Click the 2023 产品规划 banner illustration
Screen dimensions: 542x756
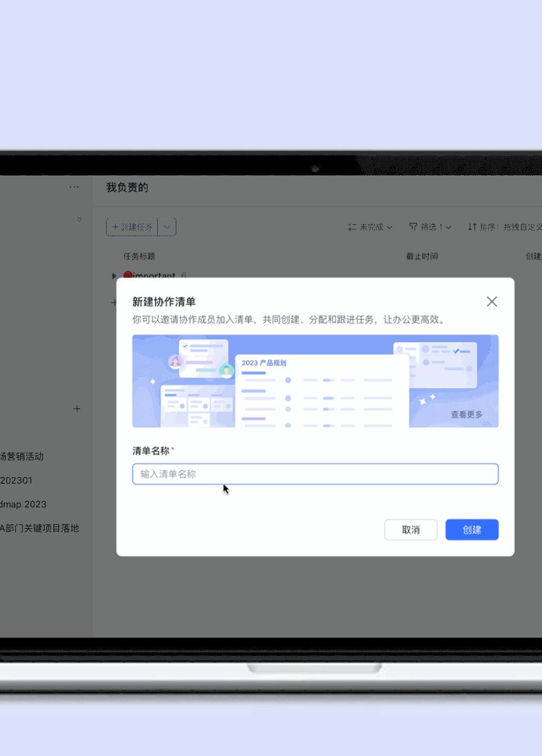[315, 381]
